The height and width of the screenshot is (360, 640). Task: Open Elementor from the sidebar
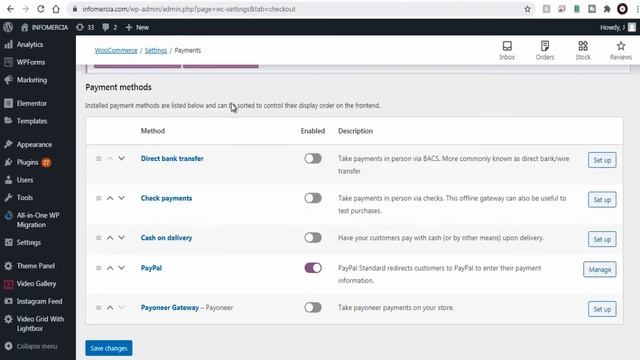click(x=32, y=103)
